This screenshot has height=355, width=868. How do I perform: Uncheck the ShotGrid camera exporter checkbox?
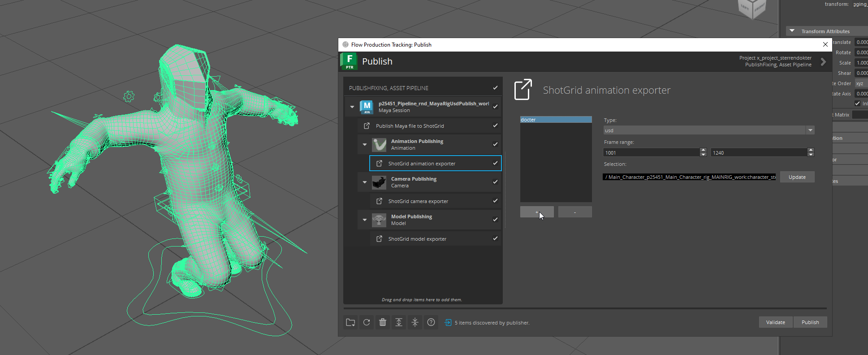[495, 201]
